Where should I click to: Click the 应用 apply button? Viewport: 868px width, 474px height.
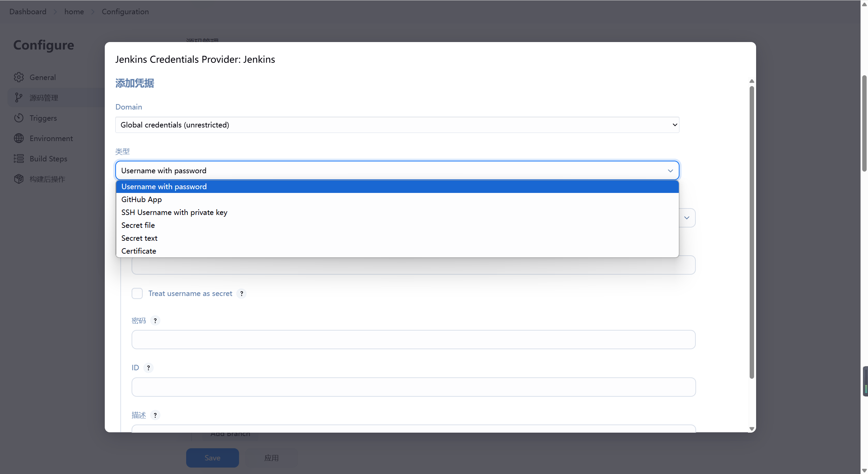click(x=272, y=458)
